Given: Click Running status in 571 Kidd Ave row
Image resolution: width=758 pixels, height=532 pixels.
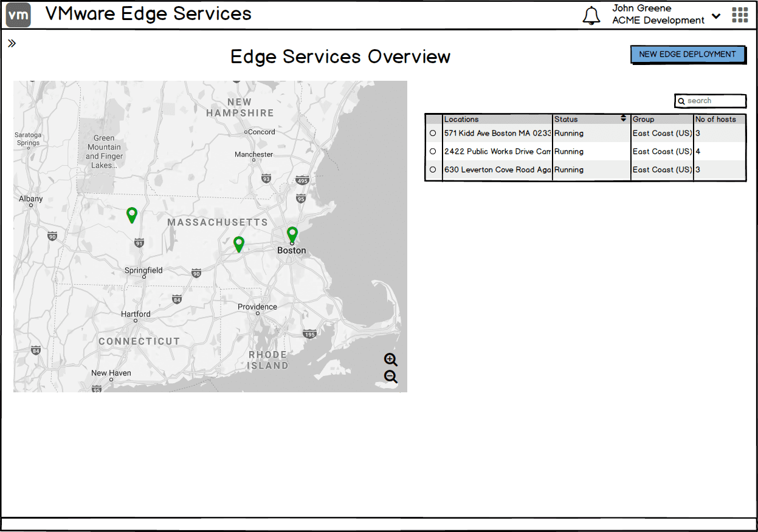Looking at the screenshot, I should pos(569,133).
